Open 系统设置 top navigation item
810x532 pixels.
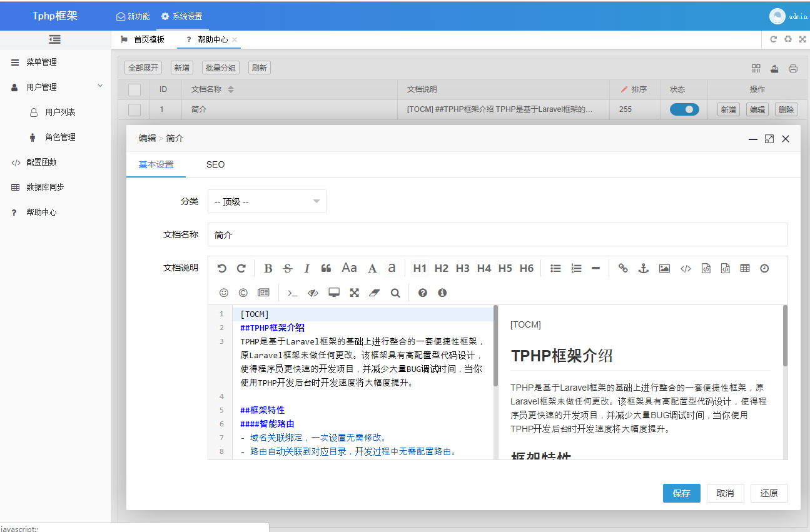coord(181,16)
